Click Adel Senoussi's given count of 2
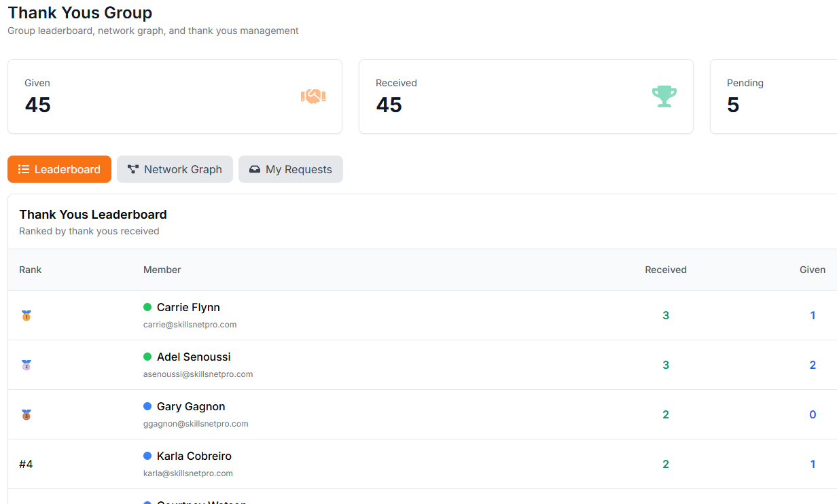The height and width of the screenshot is (504, 837). [x=812, y=365]
